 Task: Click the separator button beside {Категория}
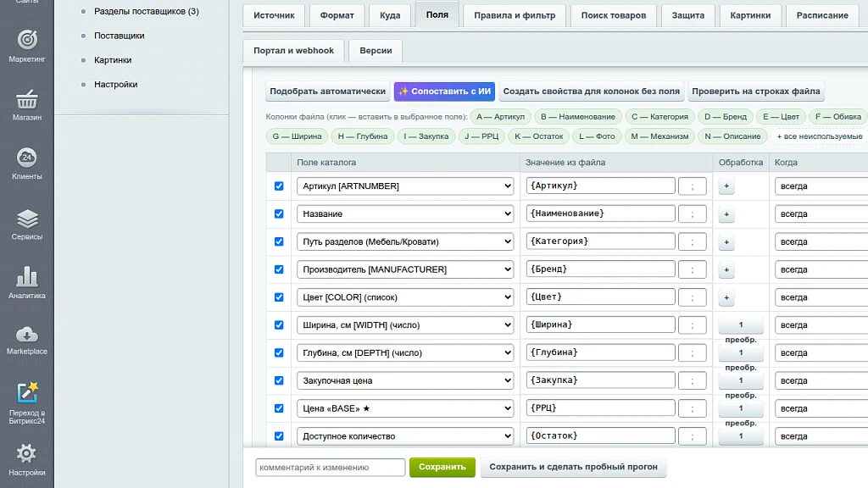692,241
